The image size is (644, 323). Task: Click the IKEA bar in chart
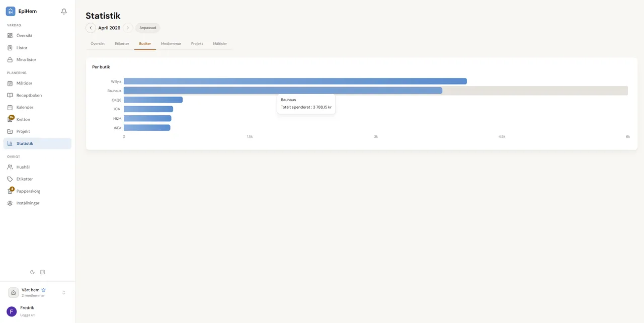[x=147, y=128]
